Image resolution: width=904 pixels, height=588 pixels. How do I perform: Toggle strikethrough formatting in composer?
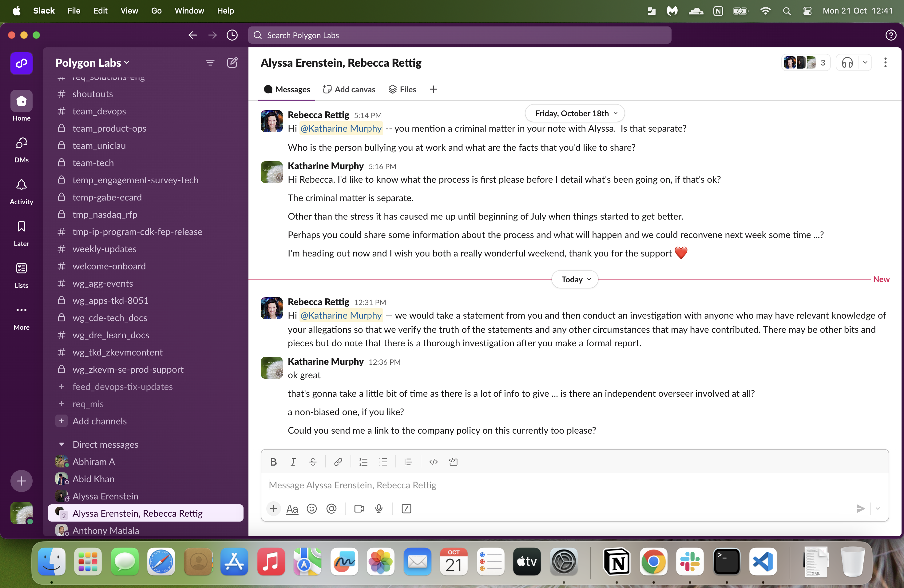(x=313, y=462)
